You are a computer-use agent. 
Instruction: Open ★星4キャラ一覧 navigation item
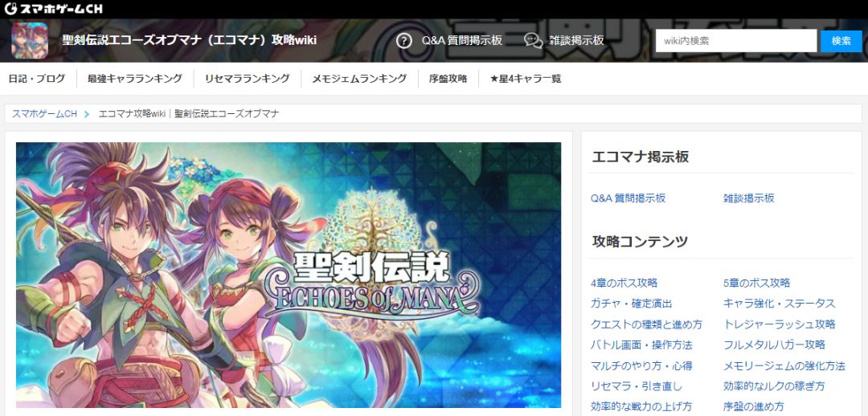click(x=526, y=79)
